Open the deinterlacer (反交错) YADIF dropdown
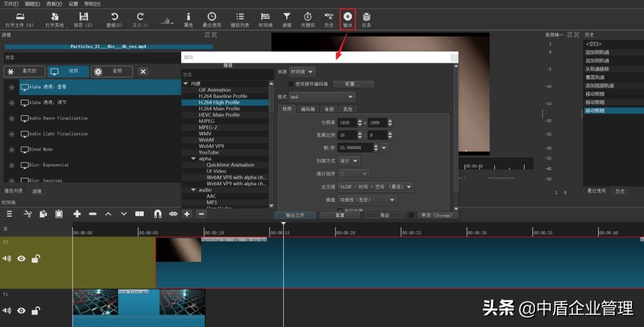644x327 pixels. point(376,187)
